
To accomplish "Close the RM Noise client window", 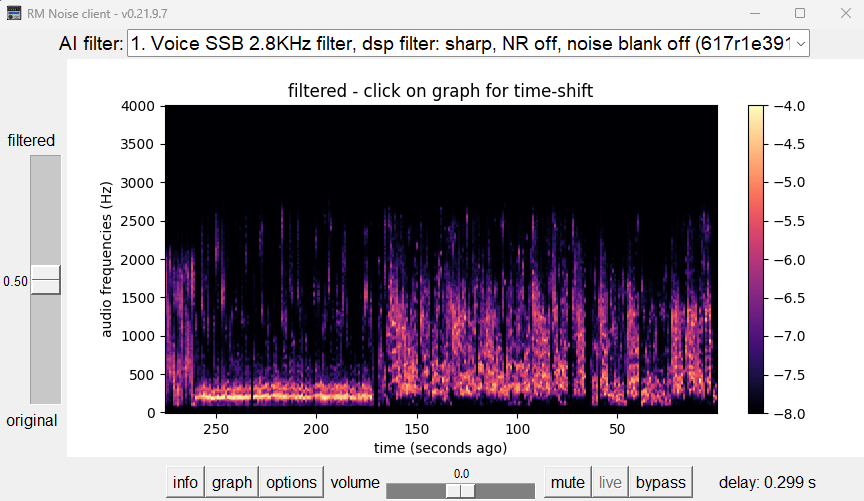I will pos(846,13).
